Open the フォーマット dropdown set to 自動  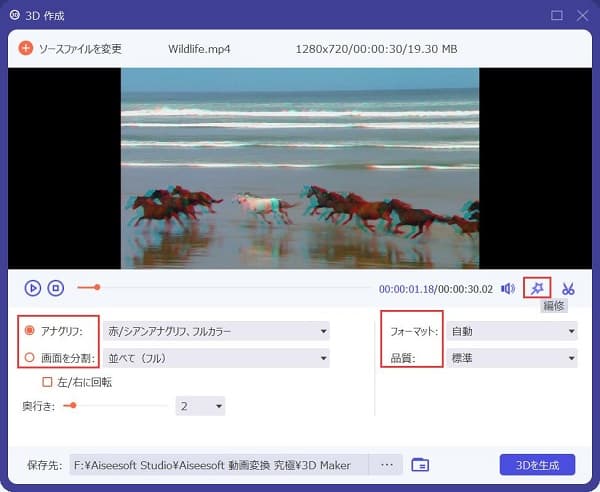512,331
